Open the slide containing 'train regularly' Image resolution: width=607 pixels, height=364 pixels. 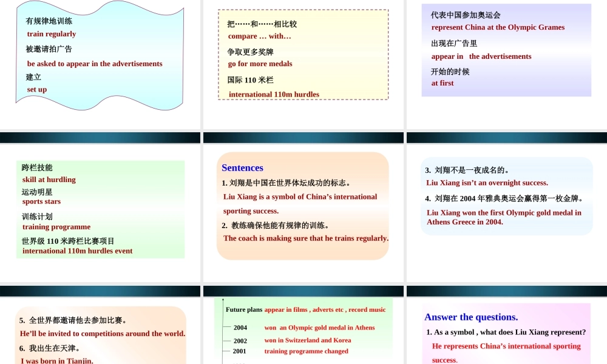[100, 64]
